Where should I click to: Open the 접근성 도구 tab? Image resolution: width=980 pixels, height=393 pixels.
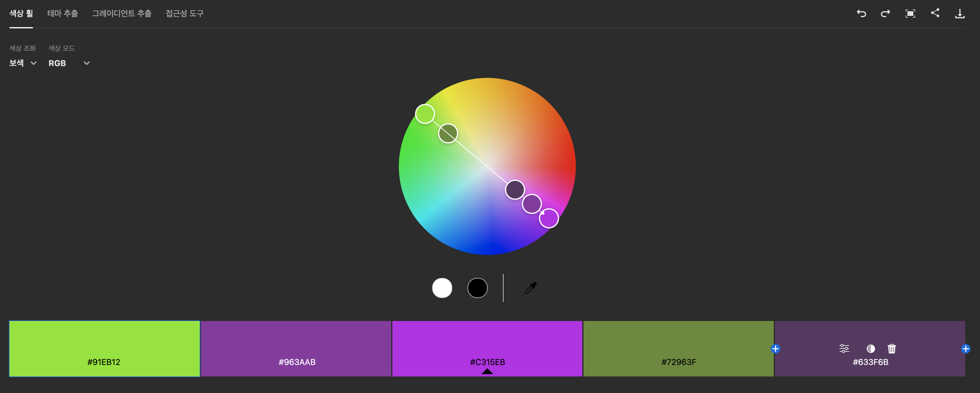point(184,13)
